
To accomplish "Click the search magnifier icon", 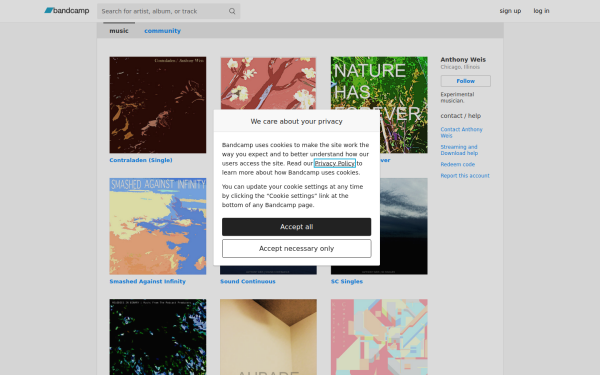I will (232, 11).
